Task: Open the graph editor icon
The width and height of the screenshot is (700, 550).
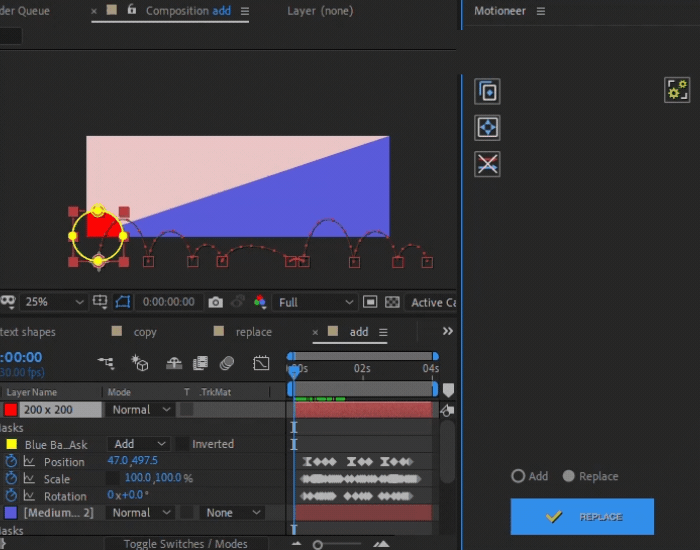Action: 261,363
